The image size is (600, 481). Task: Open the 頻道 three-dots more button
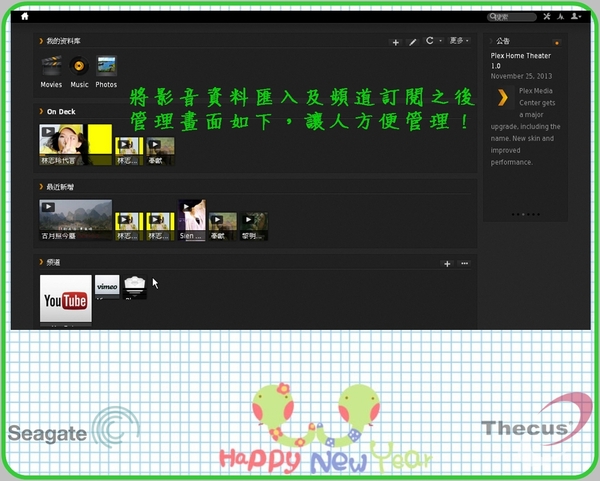pyautogui.click(x=465, y=264)
